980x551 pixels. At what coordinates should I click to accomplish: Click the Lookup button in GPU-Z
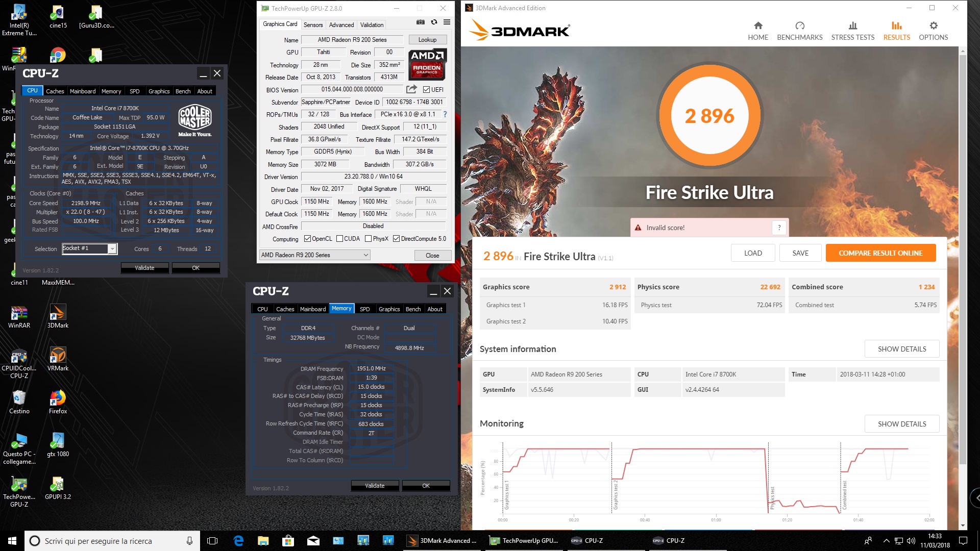[427, 40]
